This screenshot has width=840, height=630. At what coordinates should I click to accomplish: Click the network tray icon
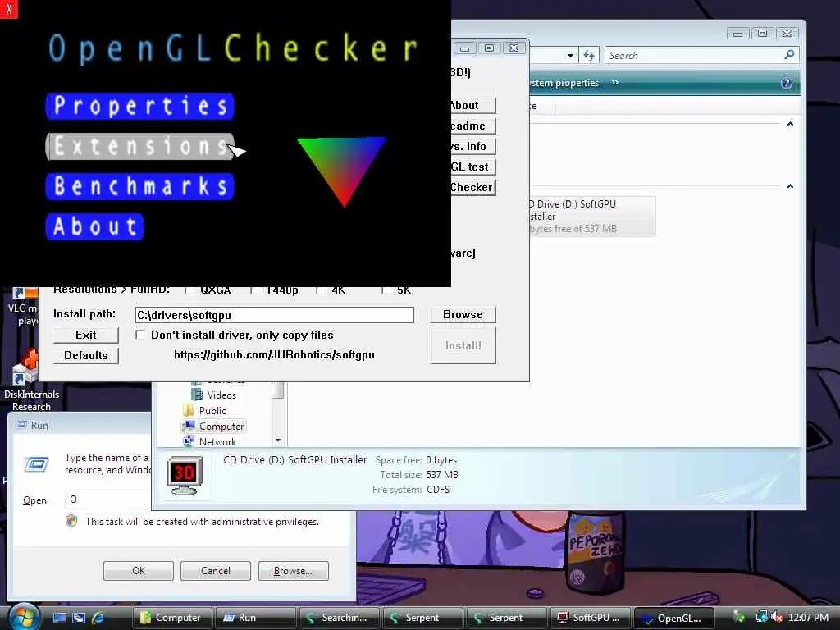pos(761,617)
